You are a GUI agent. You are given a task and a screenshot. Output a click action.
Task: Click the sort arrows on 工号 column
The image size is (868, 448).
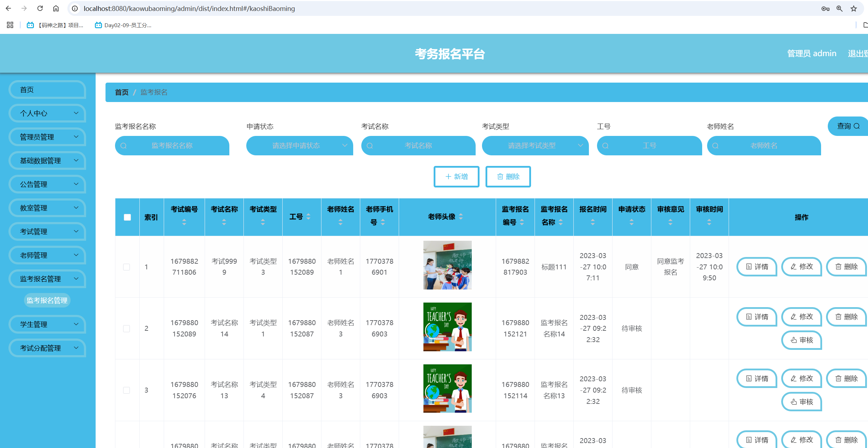tap(308, 216)
